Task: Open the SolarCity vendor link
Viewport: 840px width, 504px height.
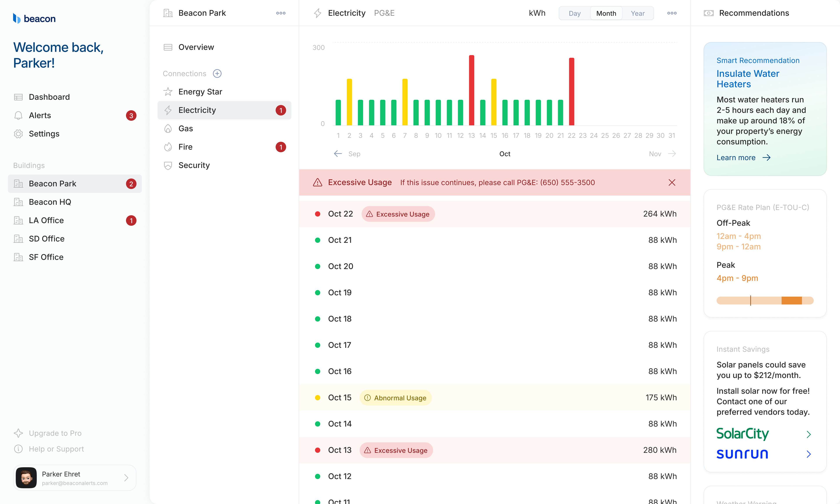Action: point(742,434)
